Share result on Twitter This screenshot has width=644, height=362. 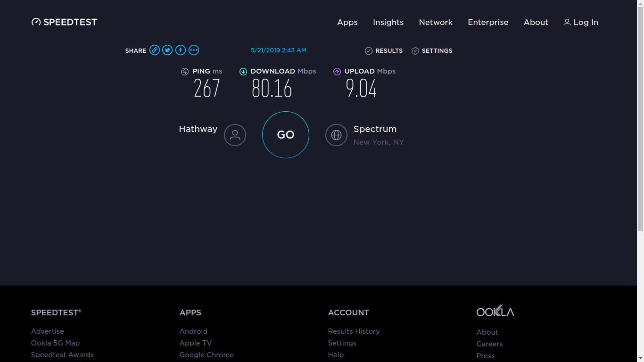167,50
